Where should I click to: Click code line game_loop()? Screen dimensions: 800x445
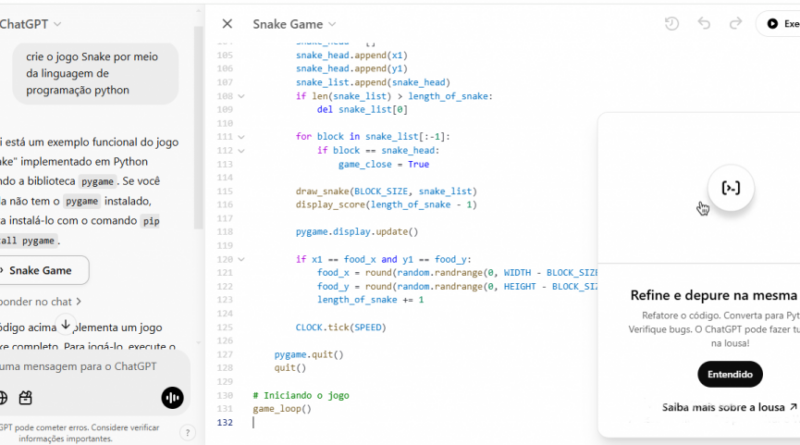tap(282, 409)
